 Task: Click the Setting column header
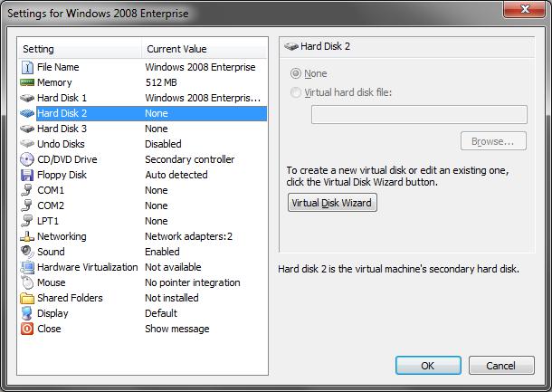point(80,49)
